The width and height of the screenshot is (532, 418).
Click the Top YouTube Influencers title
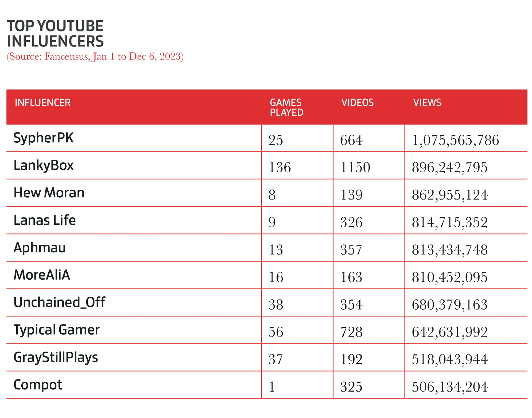coord(55,33)
